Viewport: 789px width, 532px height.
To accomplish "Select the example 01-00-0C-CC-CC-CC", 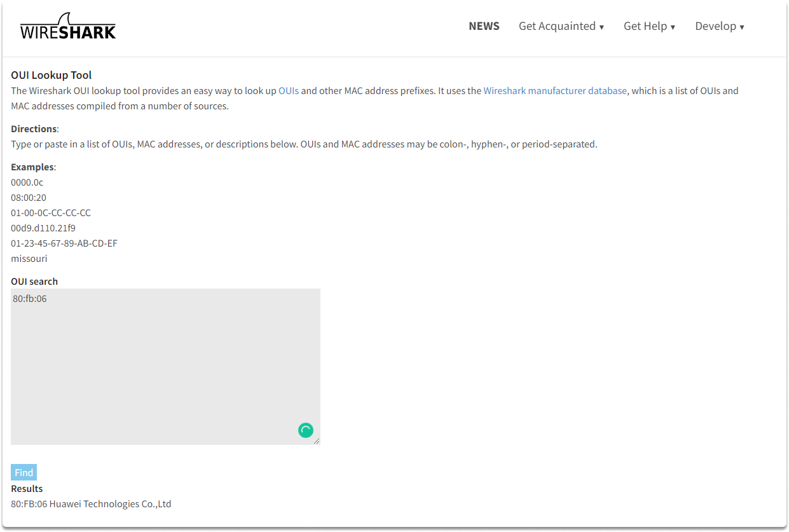I will (x=51, y=213).
